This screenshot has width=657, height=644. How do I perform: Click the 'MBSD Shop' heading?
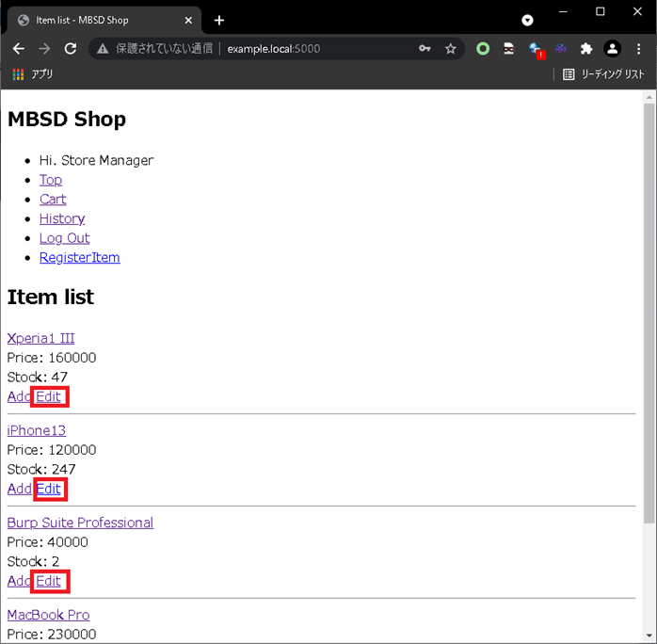[67, 119]
